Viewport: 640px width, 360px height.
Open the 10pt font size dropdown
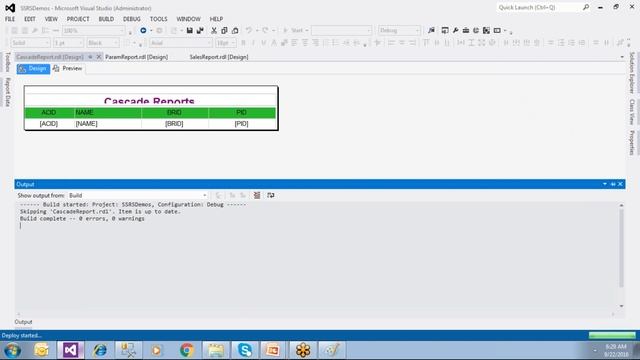[x=226, y=43]
